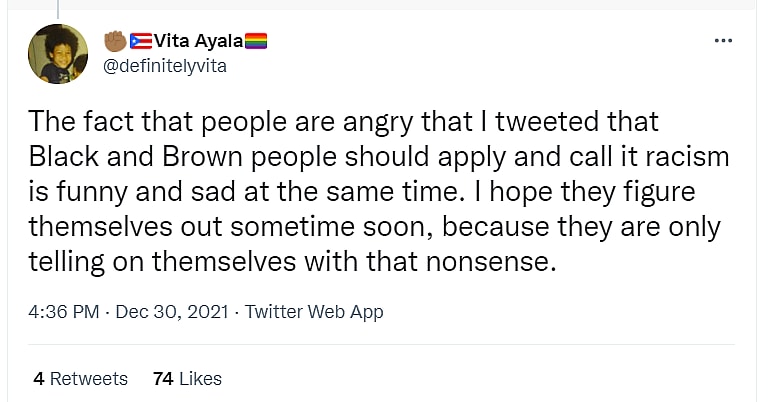Viewport: 769px width, 402px height.
Task: View the list of 74 Likes
Action: pos(187,379)
